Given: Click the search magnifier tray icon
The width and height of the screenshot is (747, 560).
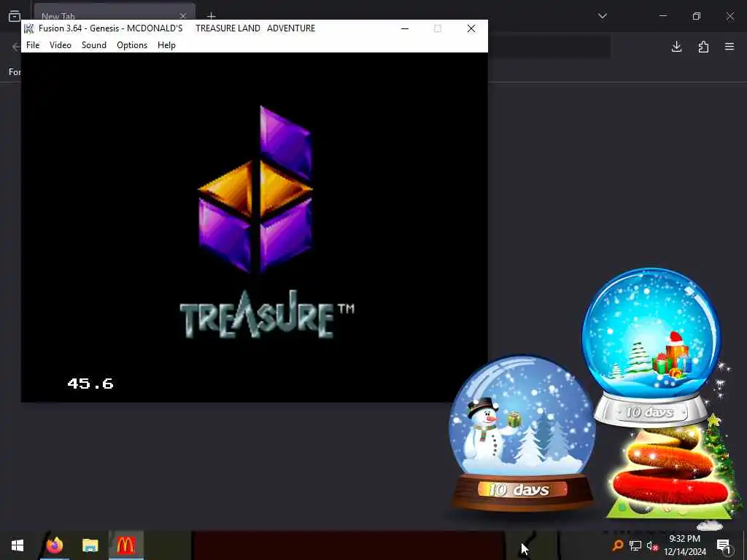Looking at the screenshot, I should 618,545.
